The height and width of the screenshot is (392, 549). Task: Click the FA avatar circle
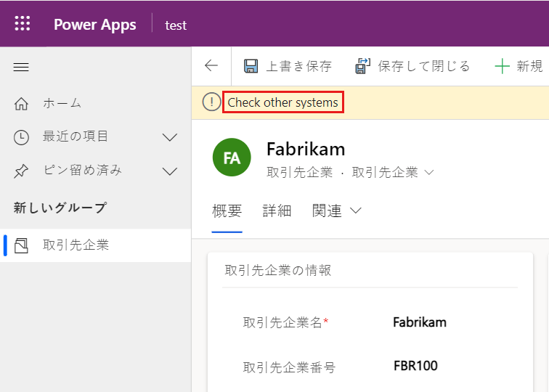232,158
